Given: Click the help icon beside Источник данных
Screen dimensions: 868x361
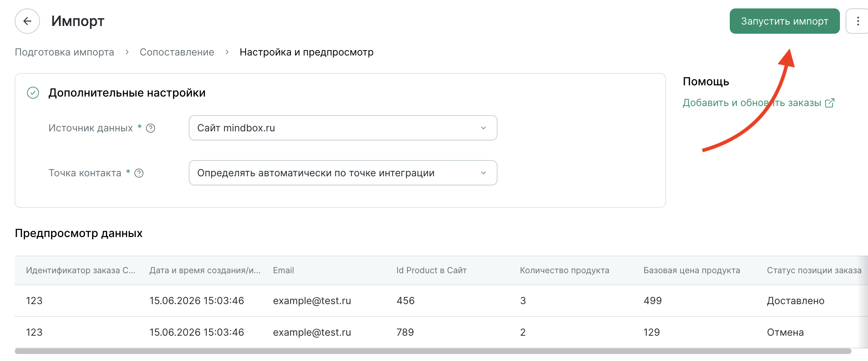Looking at the screenshot, I should point(151,128).
